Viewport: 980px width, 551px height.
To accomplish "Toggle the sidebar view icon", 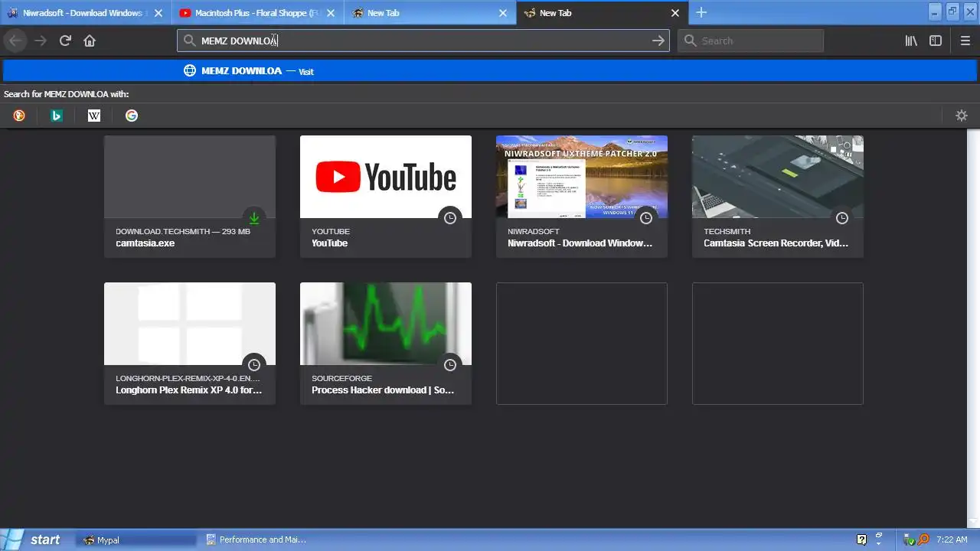I will [936, 41].
